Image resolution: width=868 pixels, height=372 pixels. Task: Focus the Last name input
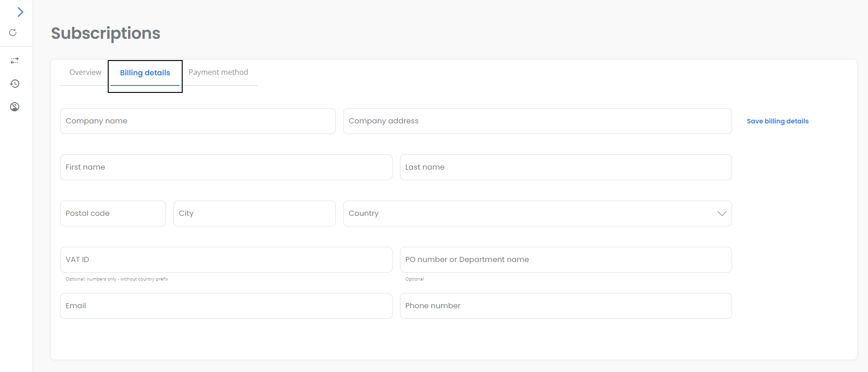tap(566, 167)
